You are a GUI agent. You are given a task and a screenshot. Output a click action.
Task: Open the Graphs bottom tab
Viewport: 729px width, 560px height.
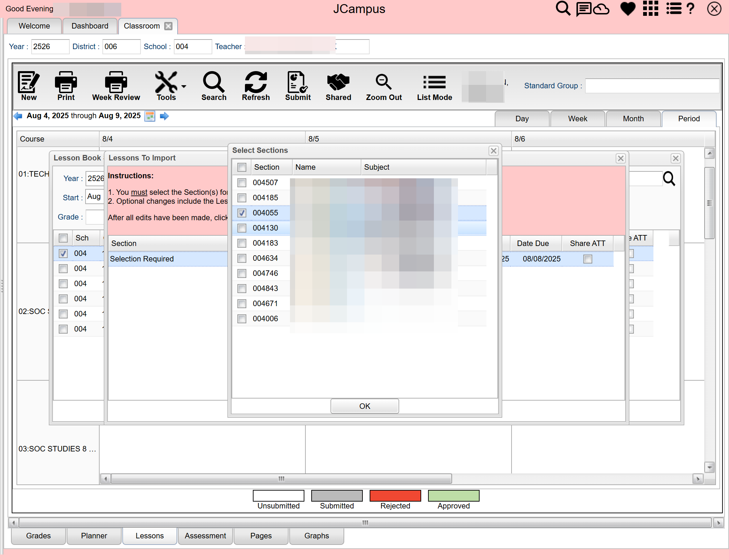tap(317, 536)
